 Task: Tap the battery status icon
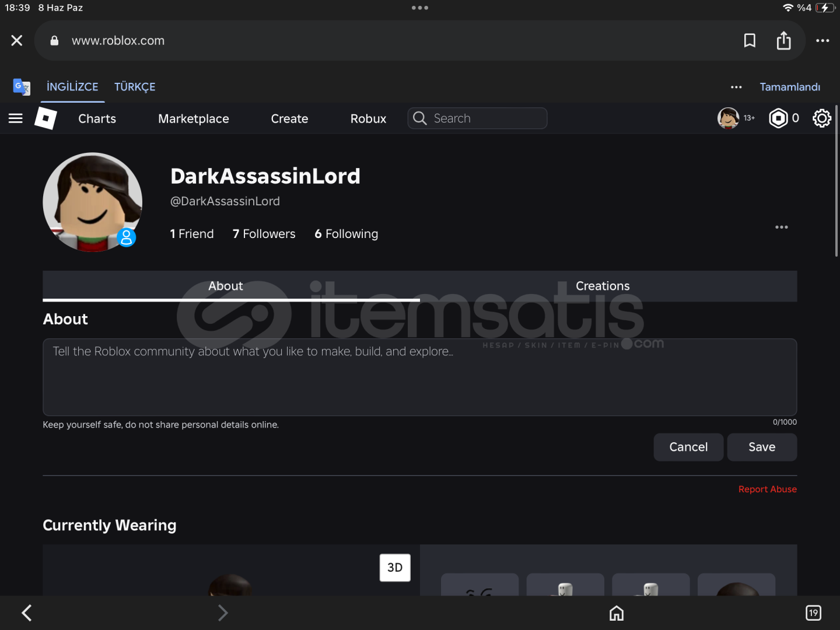tap(825, 8)
